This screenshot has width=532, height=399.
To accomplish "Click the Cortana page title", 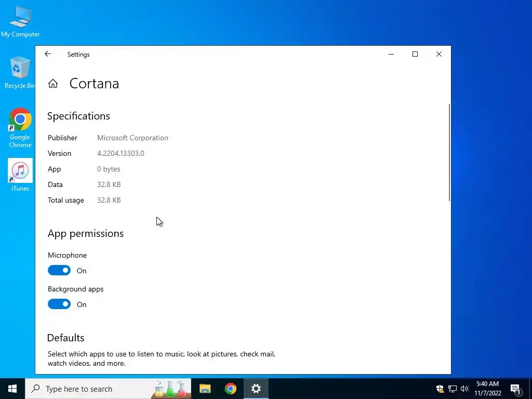I will 94,84.
